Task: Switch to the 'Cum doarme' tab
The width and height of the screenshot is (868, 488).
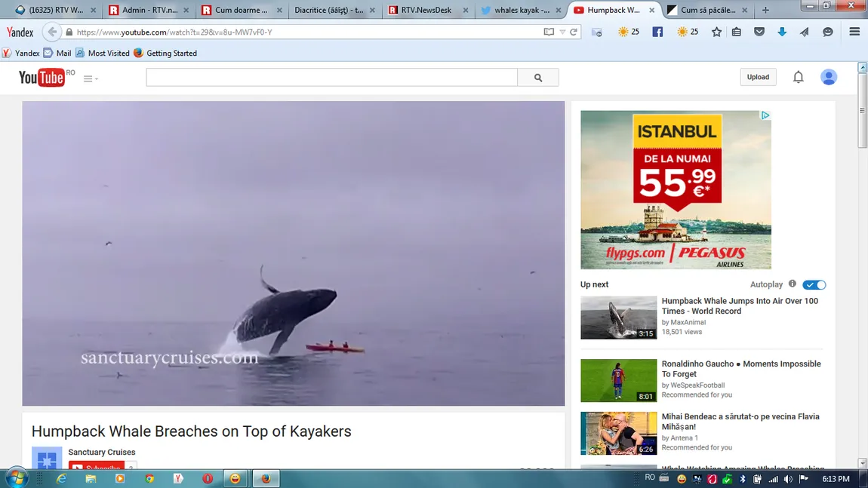Action: tap(242, 10)
